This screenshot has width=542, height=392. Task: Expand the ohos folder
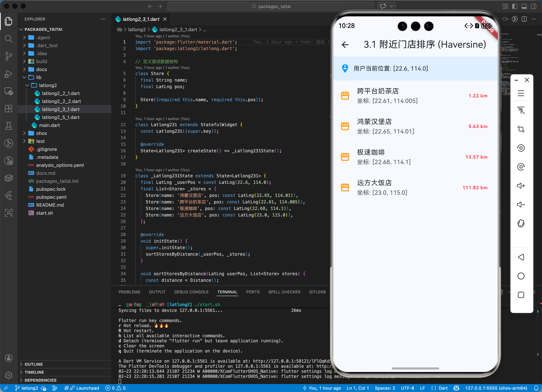click(x=41, y=133)
